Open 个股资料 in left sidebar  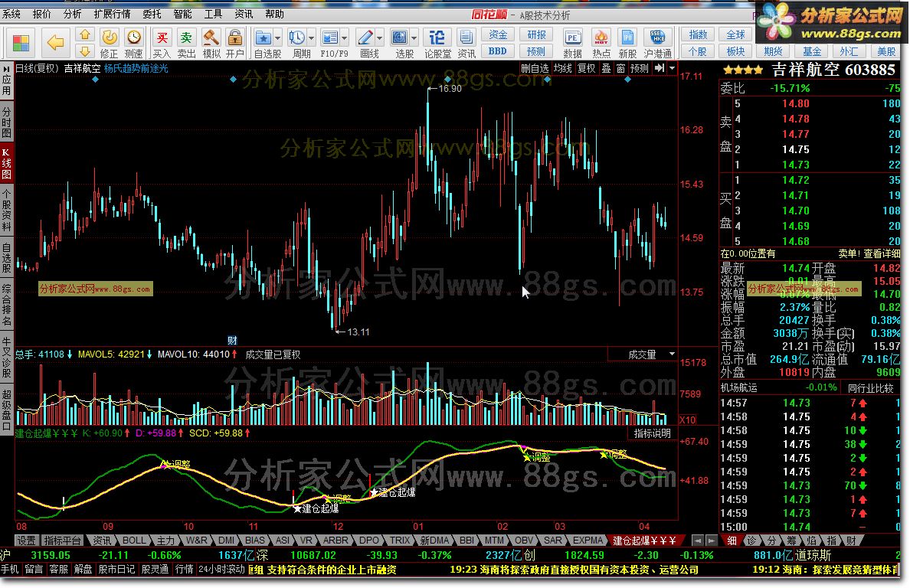tap(6, 210)
